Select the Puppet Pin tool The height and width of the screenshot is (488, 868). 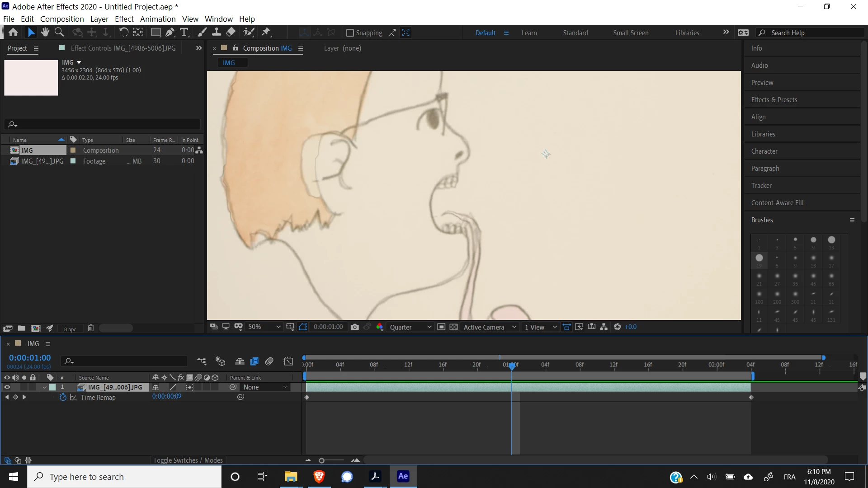point(266,32)
